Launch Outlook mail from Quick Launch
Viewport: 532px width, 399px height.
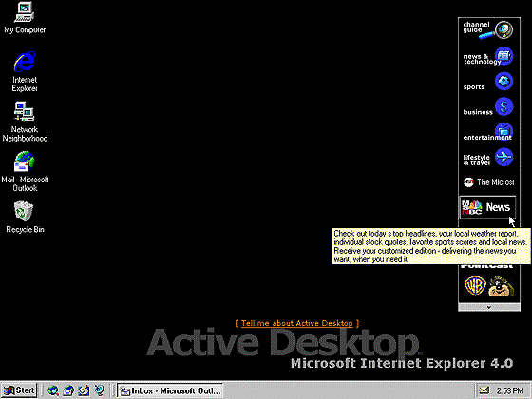coord(68,390)
